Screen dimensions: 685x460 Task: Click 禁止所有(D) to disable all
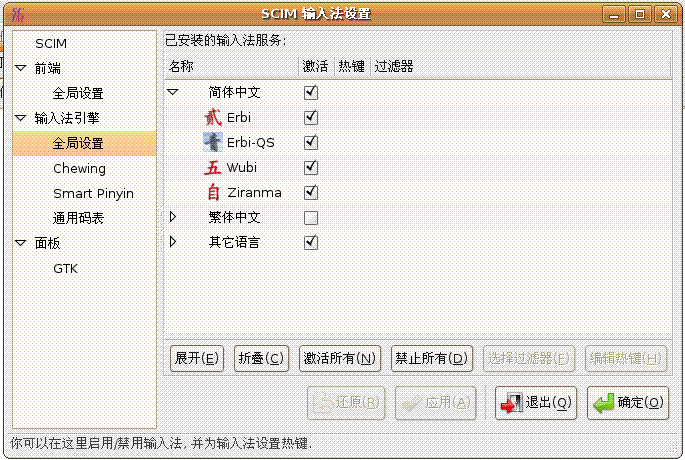(x=432, y=359)
